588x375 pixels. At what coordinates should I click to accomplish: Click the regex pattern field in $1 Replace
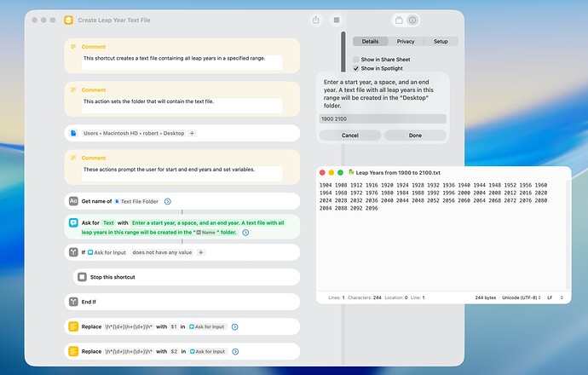(128, 326)
